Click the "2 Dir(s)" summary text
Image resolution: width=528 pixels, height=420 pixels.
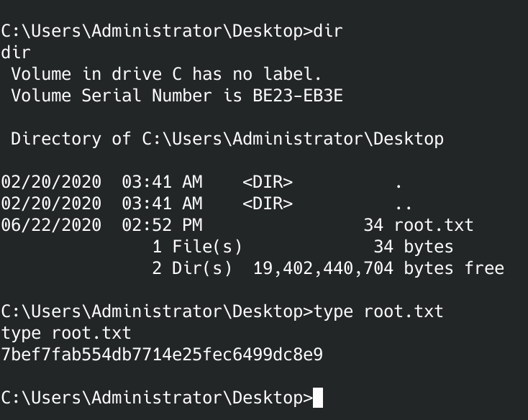tap(191, 268)
